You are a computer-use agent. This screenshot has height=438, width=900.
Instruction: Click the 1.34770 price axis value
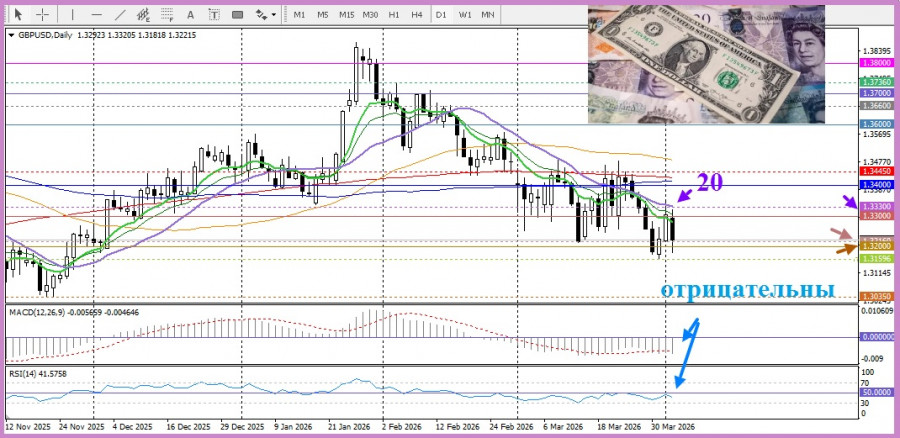pos(875,164)
